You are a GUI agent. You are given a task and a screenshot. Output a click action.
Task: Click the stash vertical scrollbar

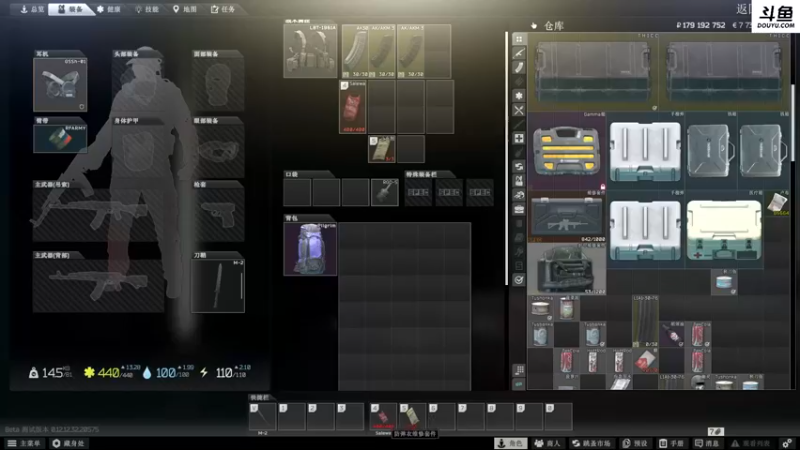coord(792,122)
